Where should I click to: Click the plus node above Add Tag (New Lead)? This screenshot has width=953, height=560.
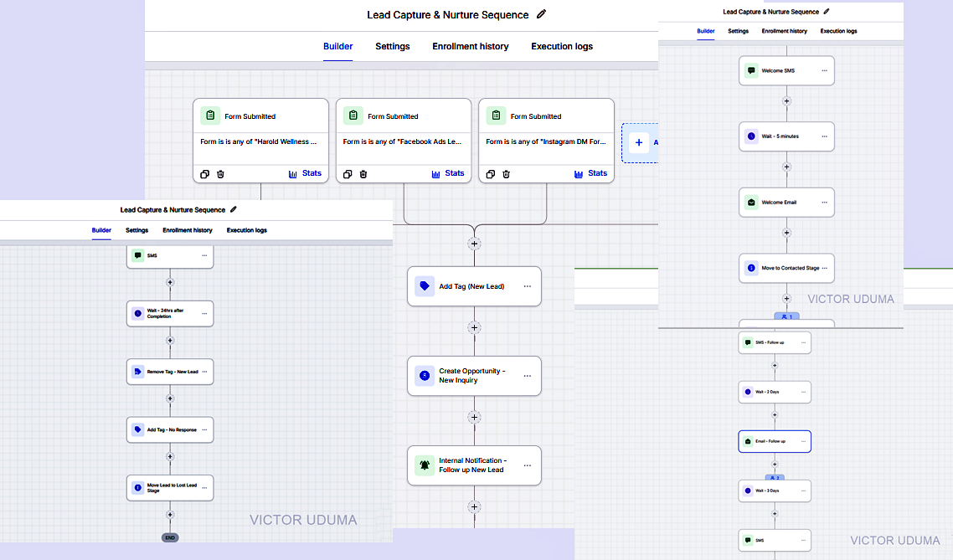[474, 244]
